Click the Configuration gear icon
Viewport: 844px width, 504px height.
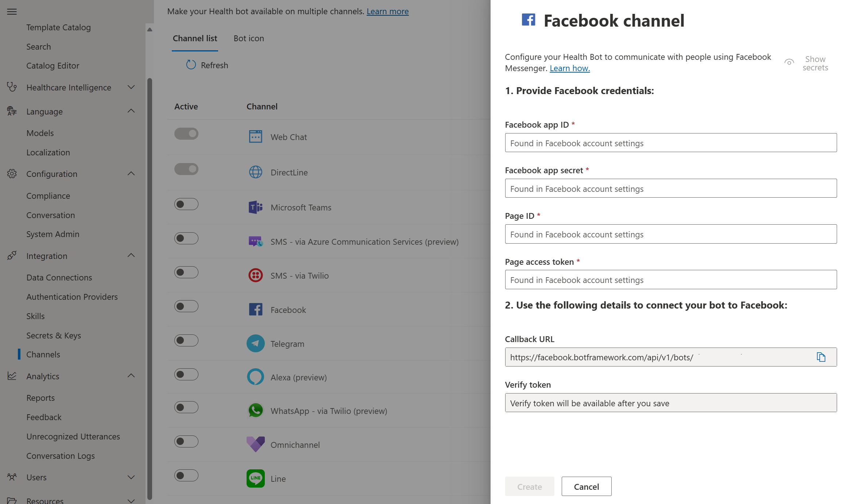click(12, 174)
